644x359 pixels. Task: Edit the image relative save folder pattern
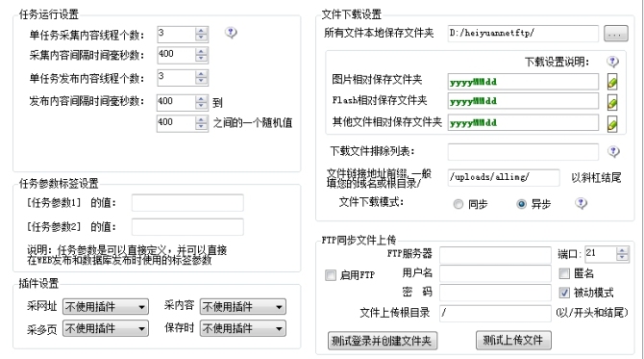612,82
